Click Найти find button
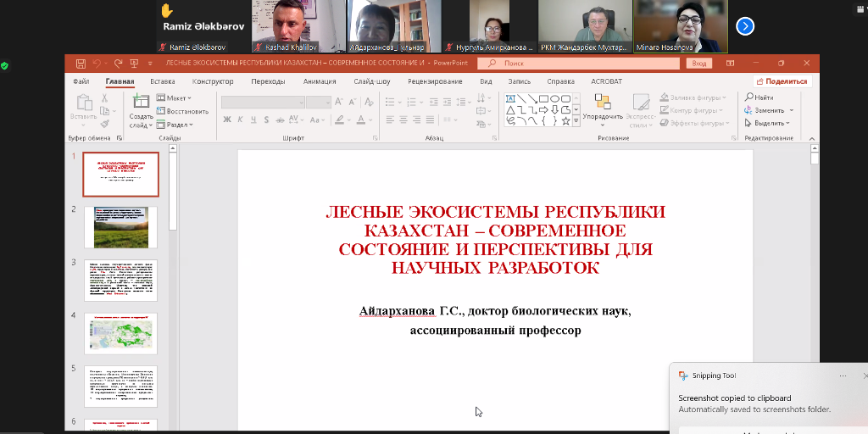The height and width of the screenshot is (434, 868). [x=759, y=97]
